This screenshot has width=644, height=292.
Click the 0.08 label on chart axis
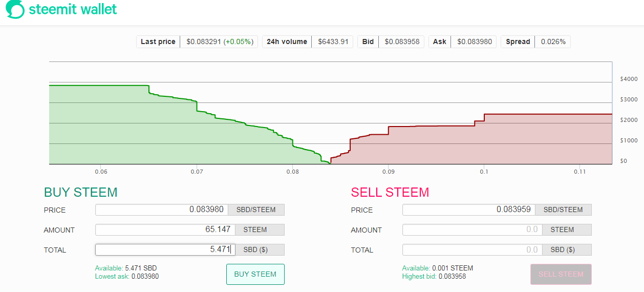pyautogui.click(x=292, y=172)
